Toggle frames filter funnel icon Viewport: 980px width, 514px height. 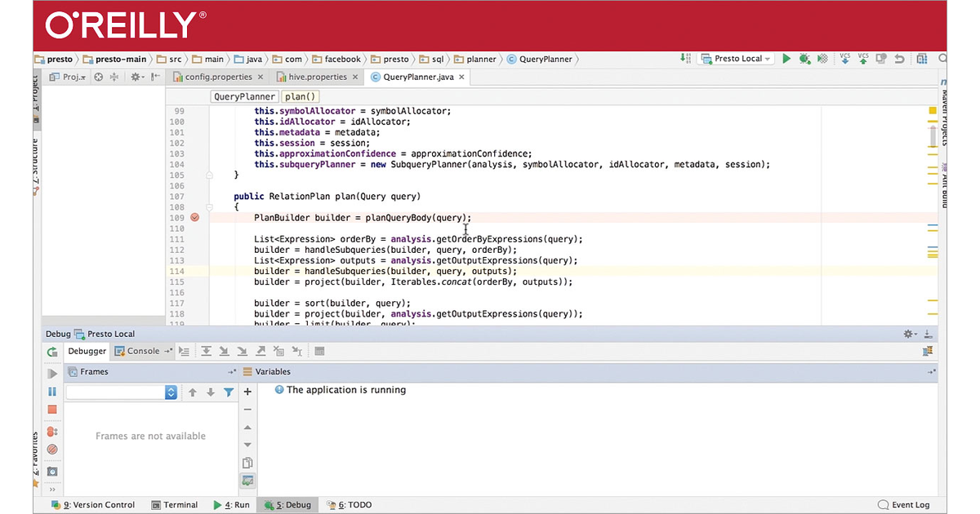(x=229, y=392)
